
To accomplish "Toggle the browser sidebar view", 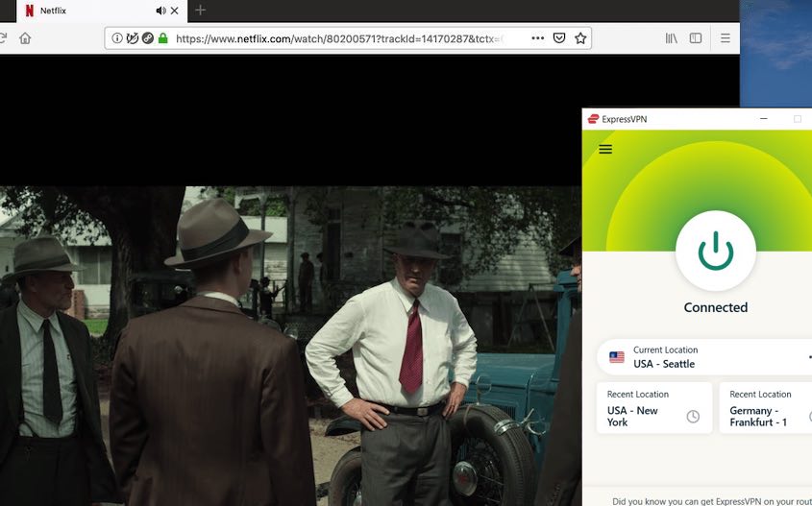I will pos(696,38).
